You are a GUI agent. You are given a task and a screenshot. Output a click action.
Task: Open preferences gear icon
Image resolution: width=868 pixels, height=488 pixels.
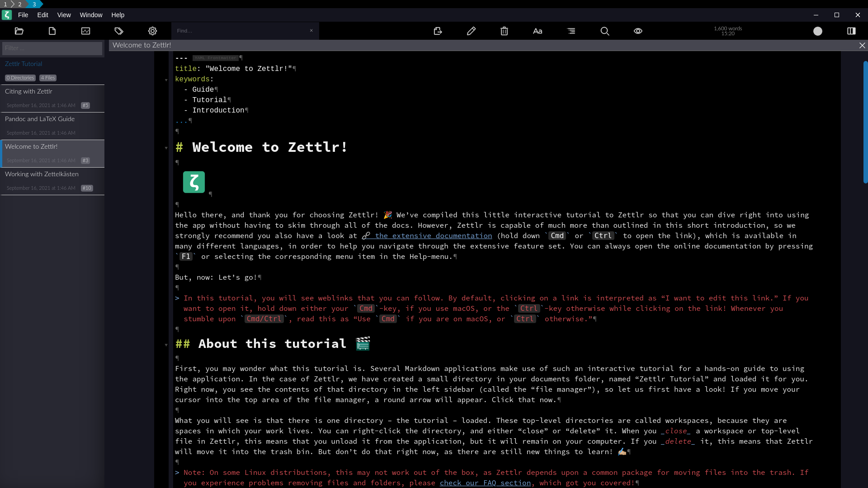(x=152, y=31)
